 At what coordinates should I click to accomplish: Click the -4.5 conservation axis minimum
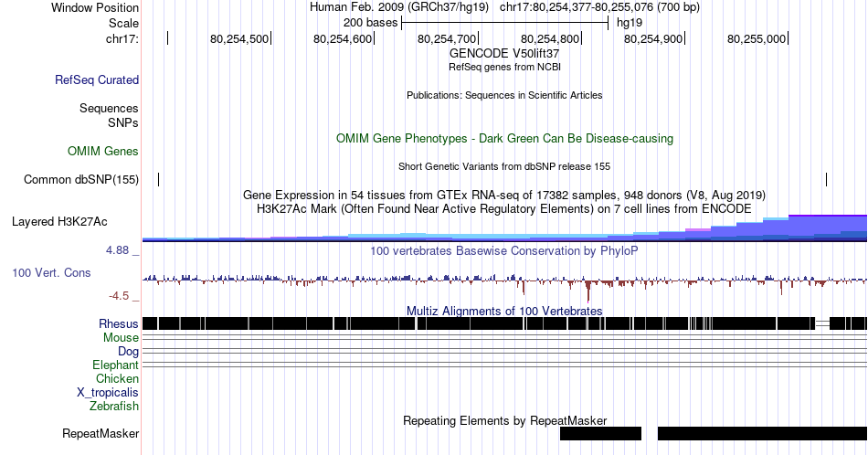[119, 296]
